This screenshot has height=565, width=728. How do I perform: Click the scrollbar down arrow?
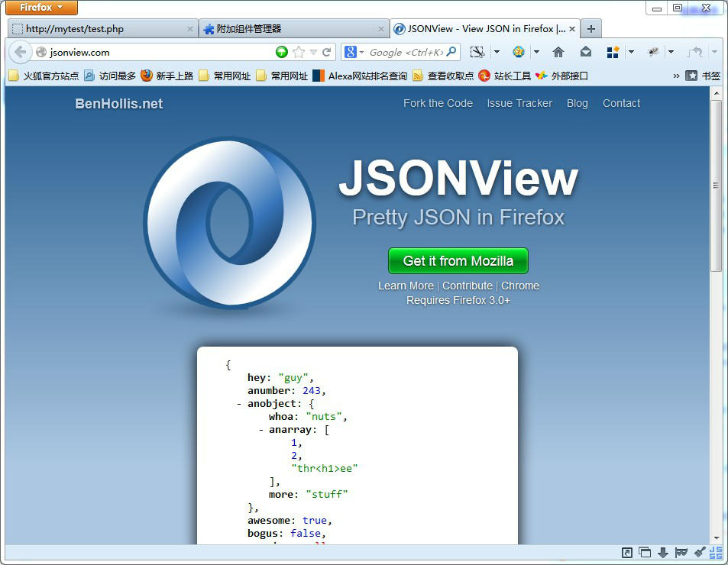(716, 538)
